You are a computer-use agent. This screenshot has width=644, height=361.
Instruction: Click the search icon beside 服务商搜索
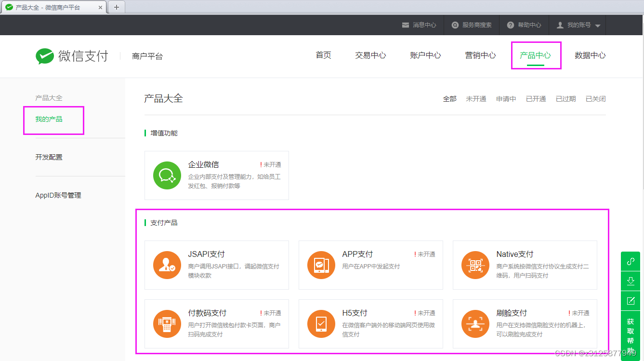coord(455,25)
